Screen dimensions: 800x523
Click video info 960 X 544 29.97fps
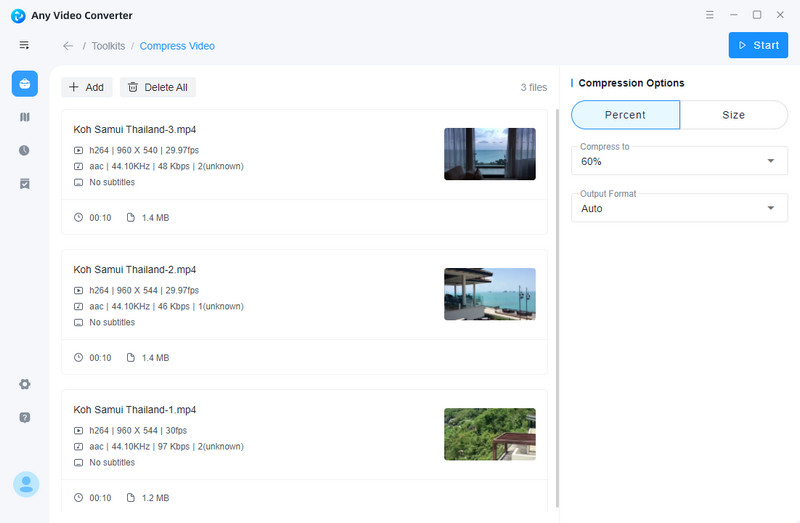click(136, 290)
